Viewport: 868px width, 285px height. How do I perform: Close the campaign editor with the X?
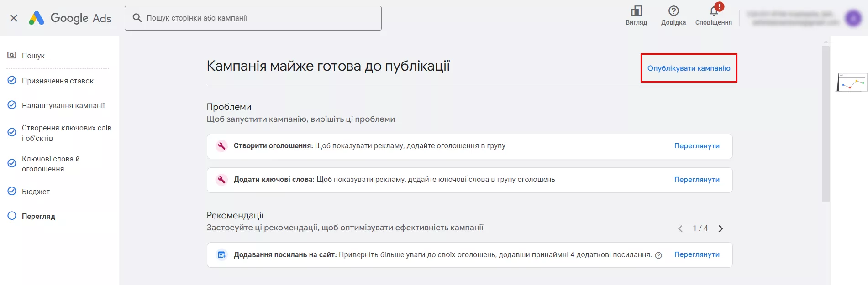click(14, 18)
